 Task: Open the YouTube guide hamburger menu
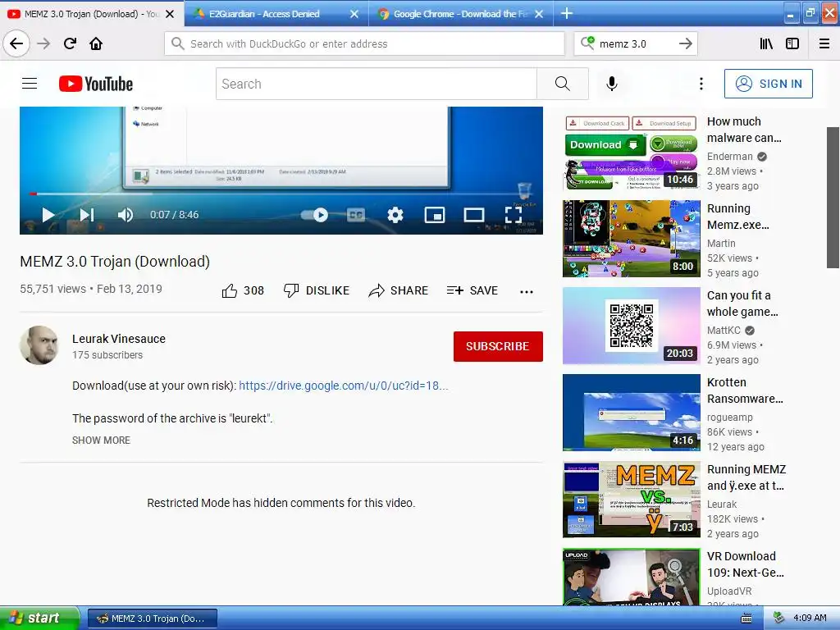(x=30, y=84)
